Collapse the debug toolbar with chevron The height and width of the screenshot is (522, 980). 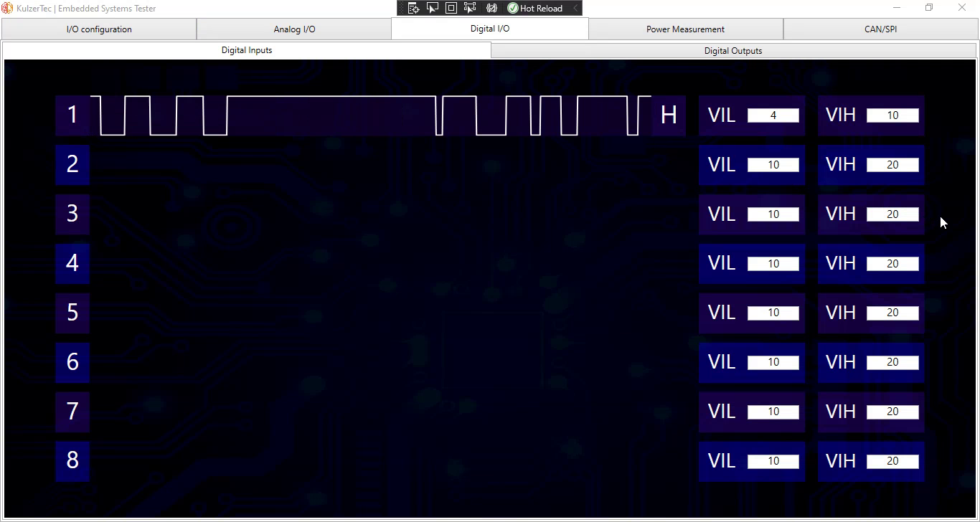click(575, 8)
